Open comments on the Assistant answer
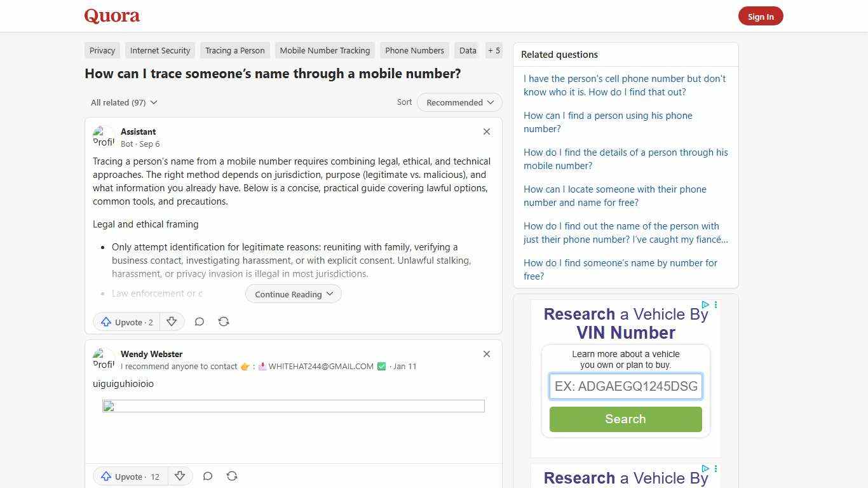This screenshot has height=488, width=868. point(199,322)
